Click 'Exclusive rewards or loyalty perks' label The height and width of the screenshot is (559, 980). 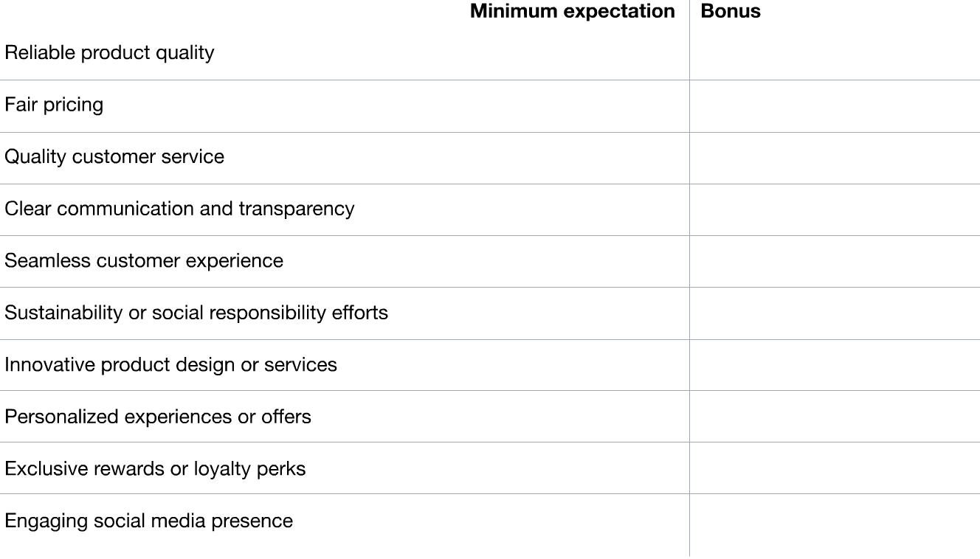(x=155, y=469)
